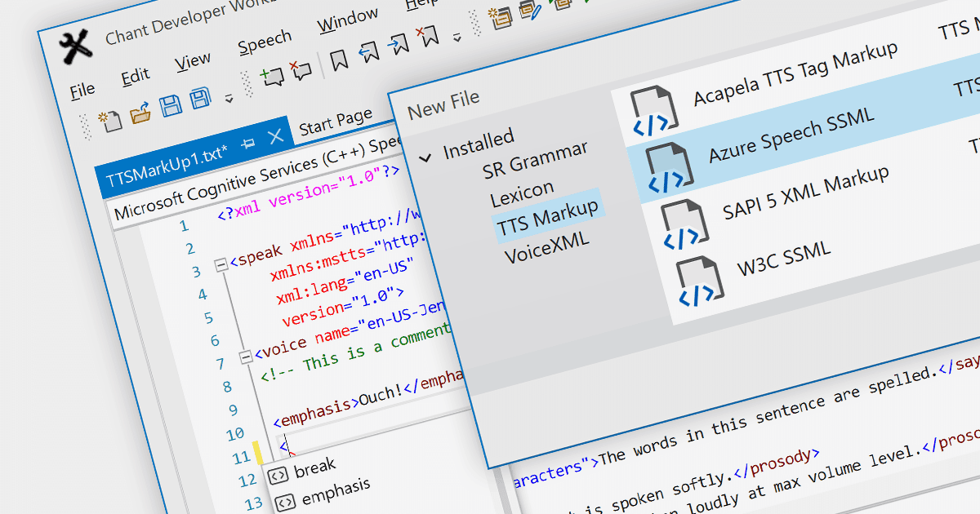
Task: Select SR Grammar category
Action: pyautogui.click(x=535, y=159)
